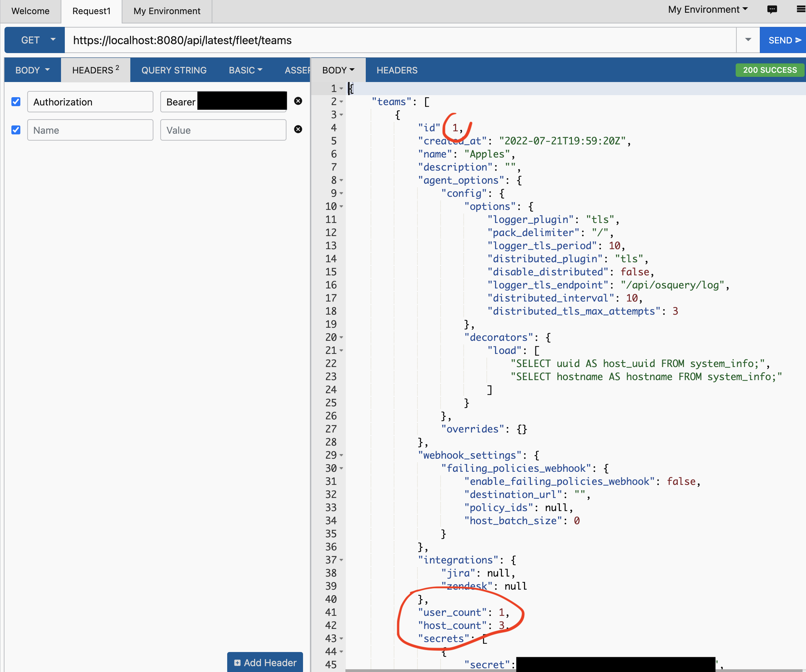Switch to the Welcome tab
Viewport: 806px width, 672px height.
[30, 11]
